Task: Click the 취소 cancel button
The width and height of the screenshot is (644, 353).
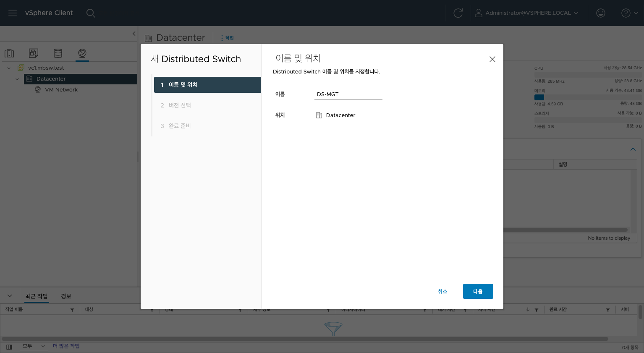Action: [442, 291]
